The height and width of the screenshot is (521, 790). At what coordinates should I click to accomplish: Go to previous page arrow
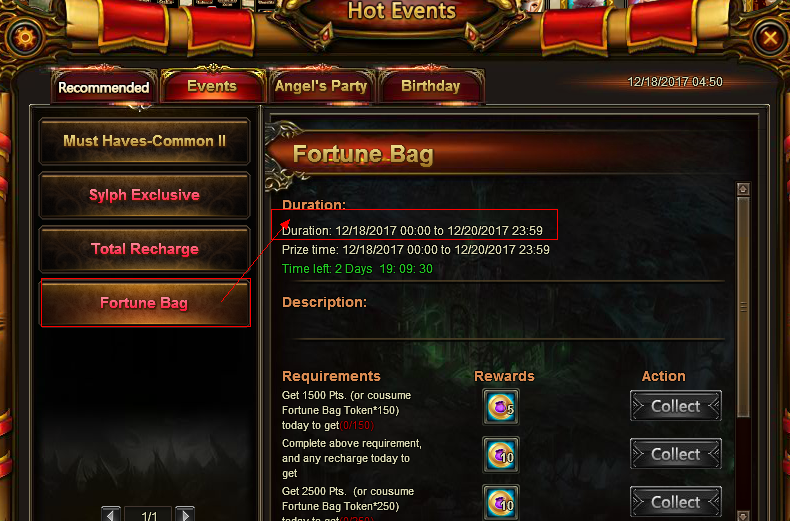110,514
